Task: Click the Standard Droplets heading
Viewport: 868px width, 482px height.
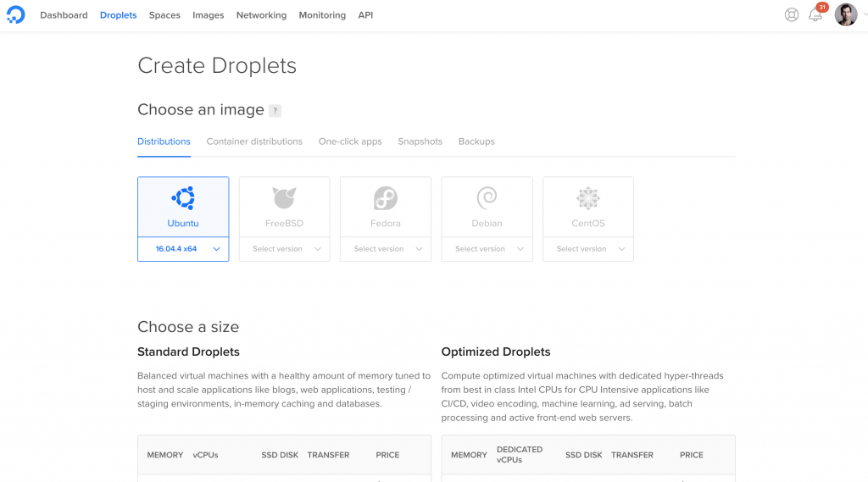Action: (x=188, y=352)
